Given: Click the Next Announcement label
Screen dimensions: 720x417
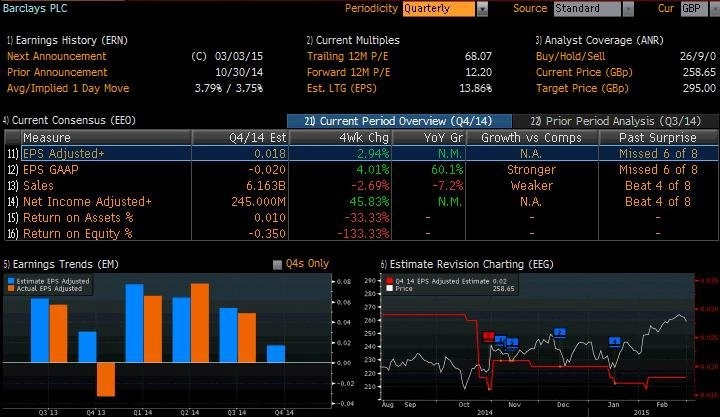Looking at the screenshot, I should pyautogui.click(x=56, y=56).
